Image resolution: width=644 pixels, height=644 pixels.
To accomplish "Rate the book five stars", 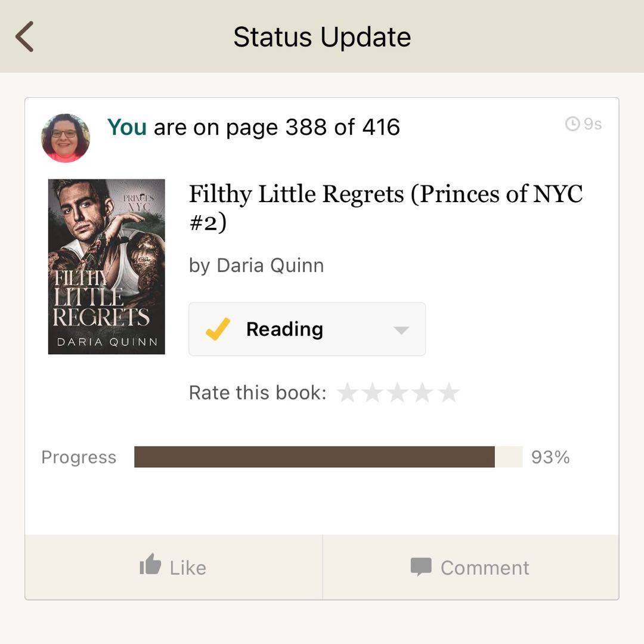I will click(448, 392).
